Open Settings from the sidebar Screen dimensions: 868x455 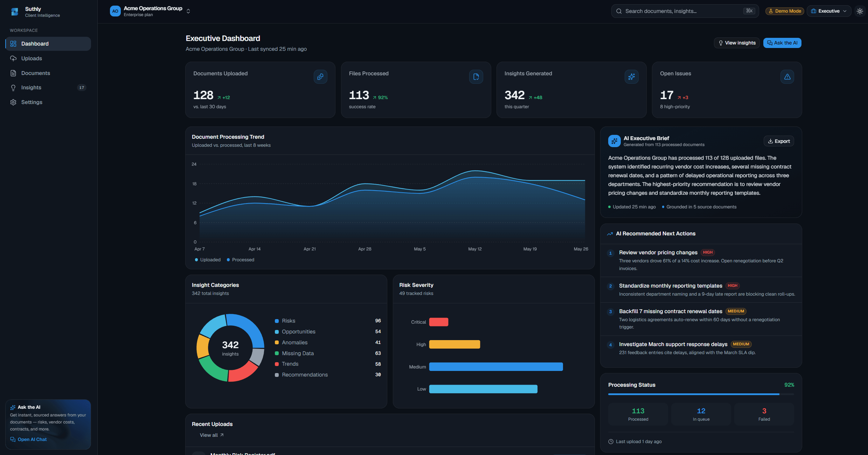(48, 102)
